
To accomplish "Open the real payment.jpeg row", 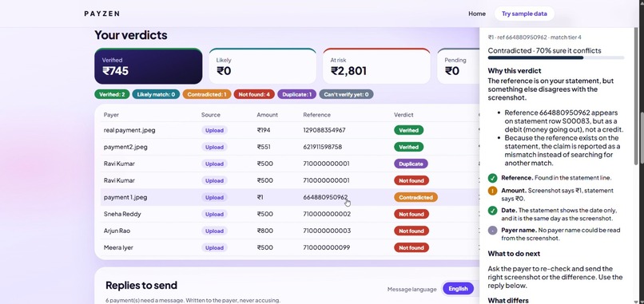I will (x=290, y=130).
